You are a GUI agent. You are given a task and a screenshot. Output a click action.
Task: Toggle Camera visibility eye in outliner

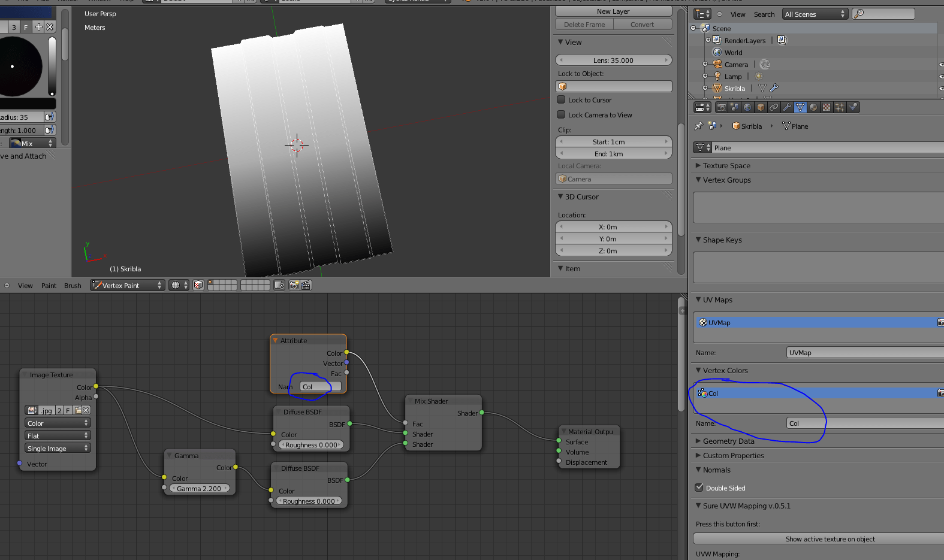click(x=941, y=64)
